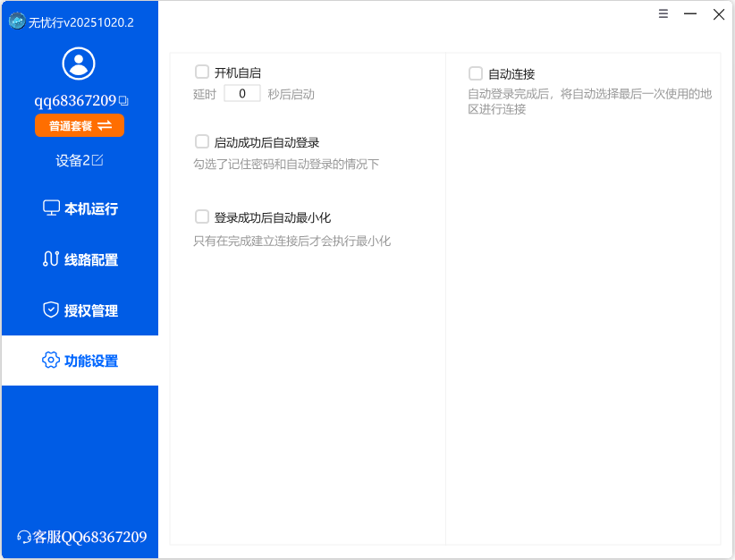The image size is (735, 560).
Task: Switch to the 本机运行 section
Action: click(x=79, y=208)
